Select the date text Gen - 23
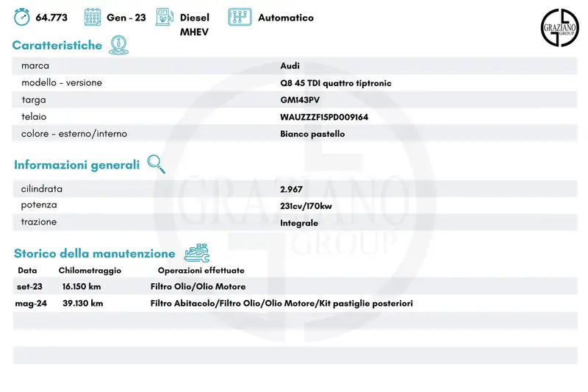This screenshot has width=588, height=392. point(126,18)
